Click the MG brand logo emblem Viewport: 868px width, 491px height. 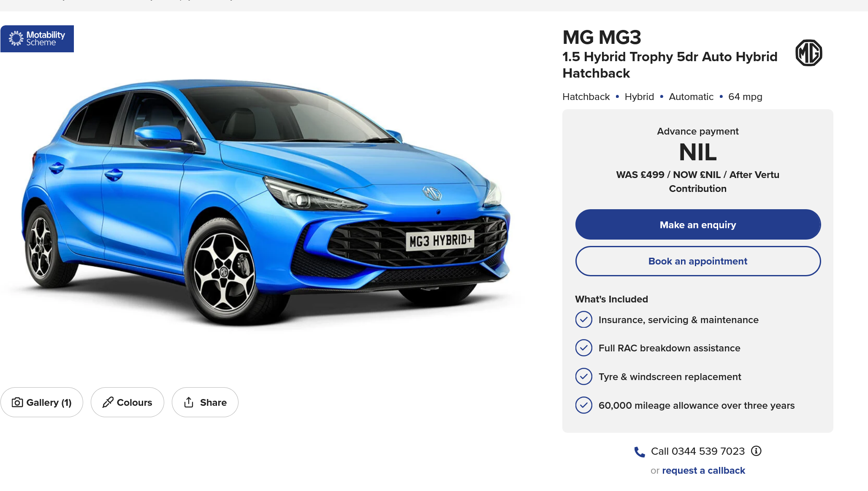(x=808, y=53)
